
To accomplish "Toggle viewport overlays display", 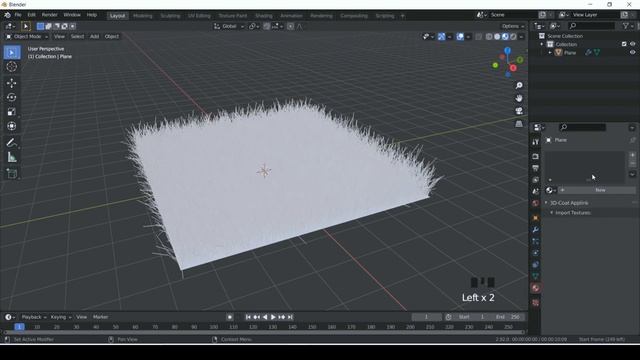I will (x=460, y=37).
